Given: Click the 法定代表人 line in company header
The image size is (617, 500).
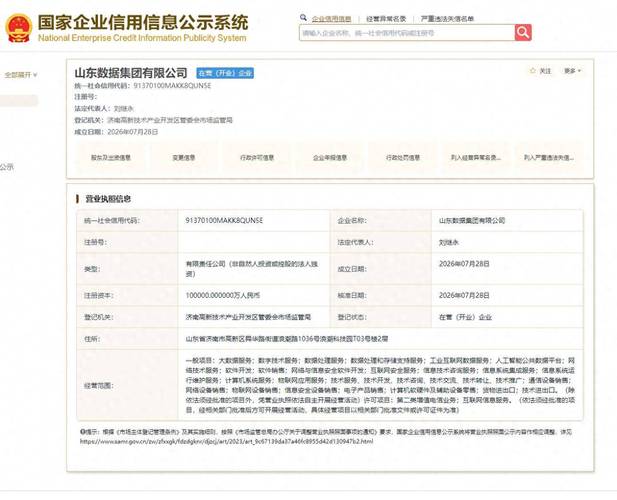Looking at the screenshot, I should click(104, 108).
